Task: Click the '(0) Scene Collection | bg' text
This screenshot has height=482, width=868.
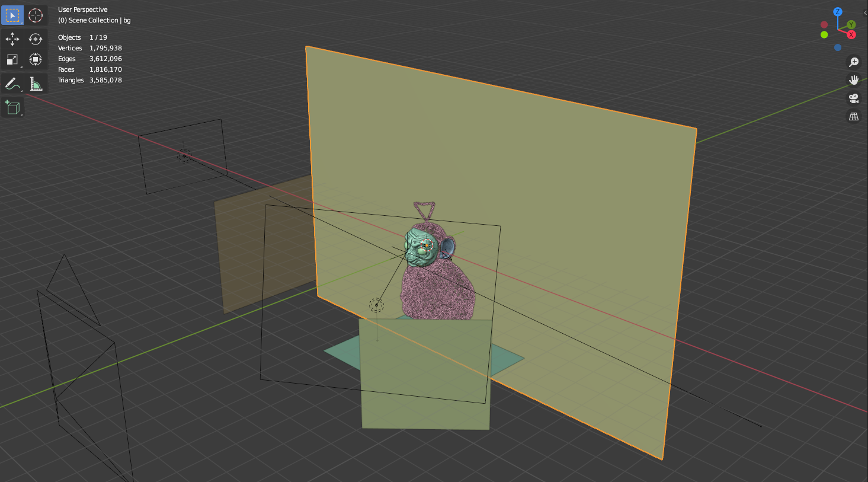Action: [94, 20]
